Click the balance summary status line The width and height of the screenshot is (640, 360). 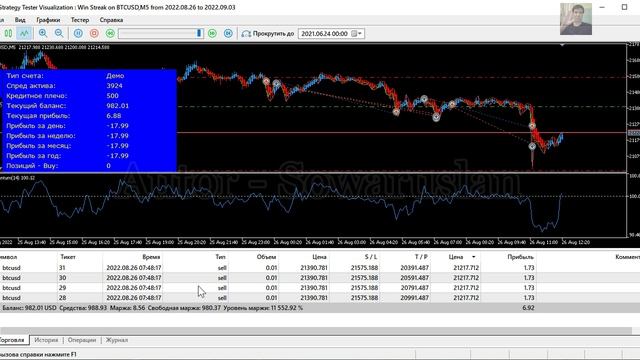(153, 308)
